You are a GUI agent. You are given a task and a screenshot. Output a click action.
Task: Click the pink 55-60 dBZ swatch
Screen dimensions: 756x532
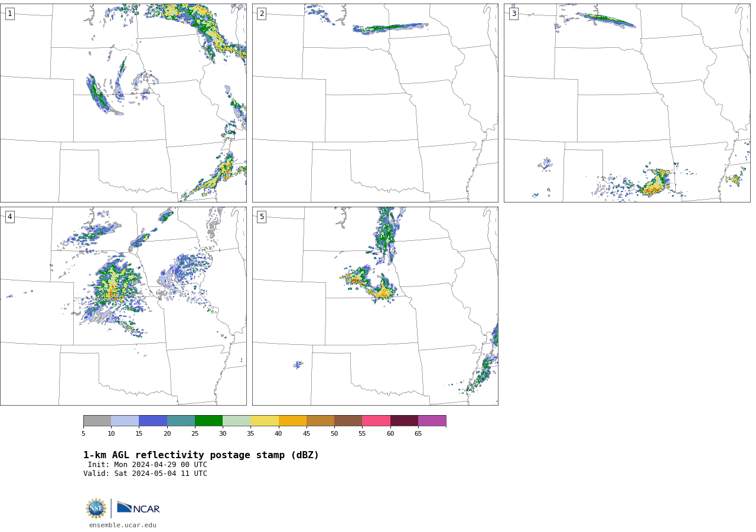(x=376, y=420)
